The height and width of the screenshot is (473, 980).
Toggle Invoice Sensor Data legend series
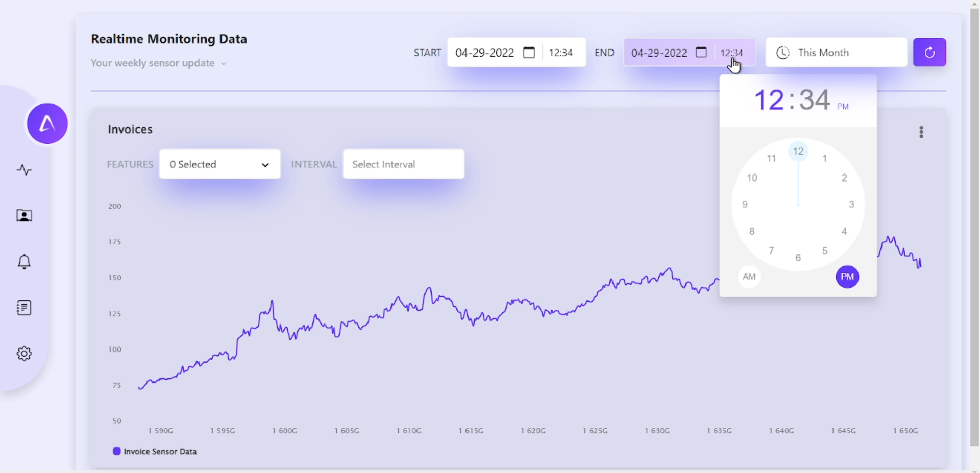[155, 452]
